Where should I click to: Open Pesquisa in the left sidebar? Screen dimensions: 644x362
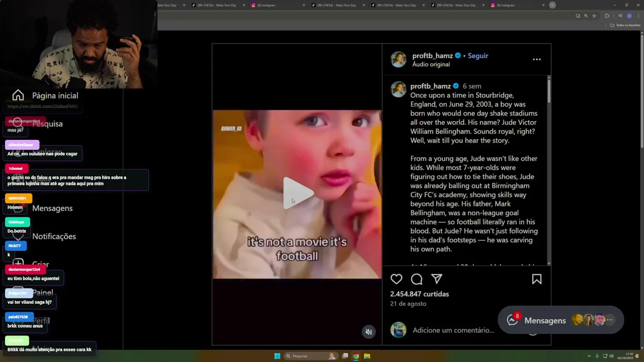tap(47, 124)
